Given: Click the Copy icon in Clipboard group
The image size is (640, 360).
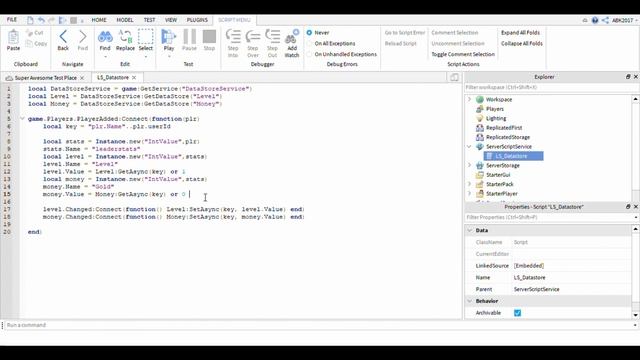Looking at the screenshot, I should pyautogui.click(x=29, y=43).
